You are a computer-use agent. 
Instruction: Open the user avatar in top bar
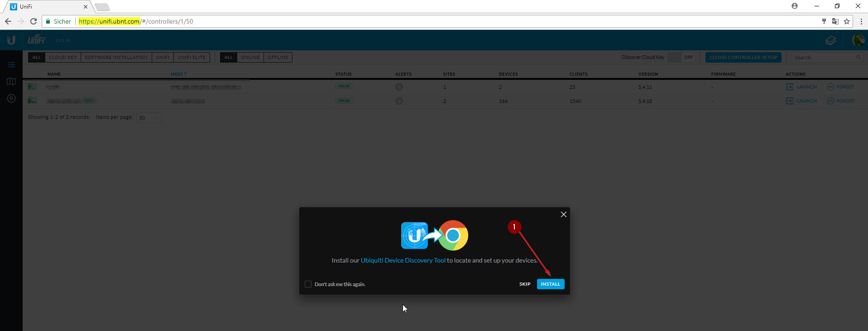pyautogui.click(x=858, y=40)
